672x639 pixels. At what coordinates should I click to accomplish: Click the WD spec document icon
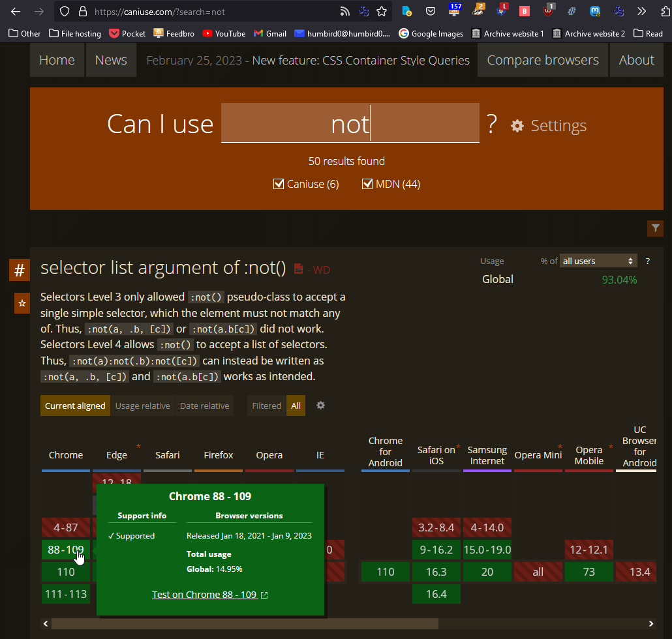pos(298,269)
